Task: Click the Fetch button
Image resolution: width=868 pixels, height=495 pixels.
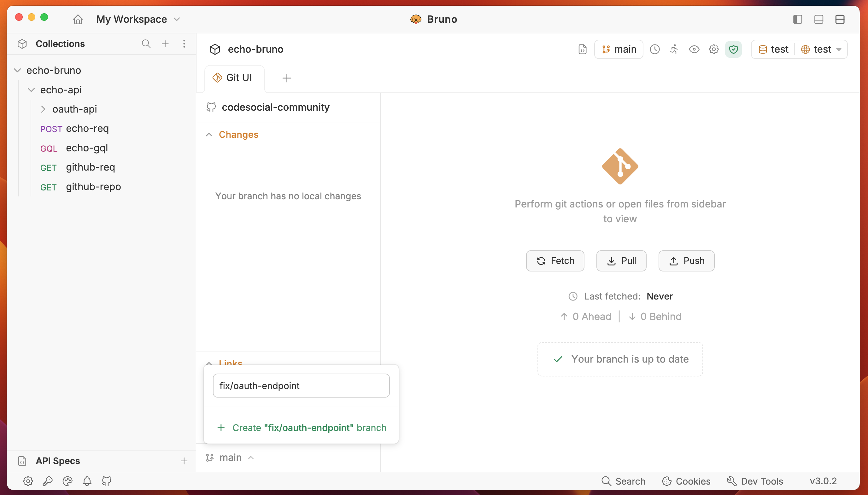Action: click(x=555, y=261)
